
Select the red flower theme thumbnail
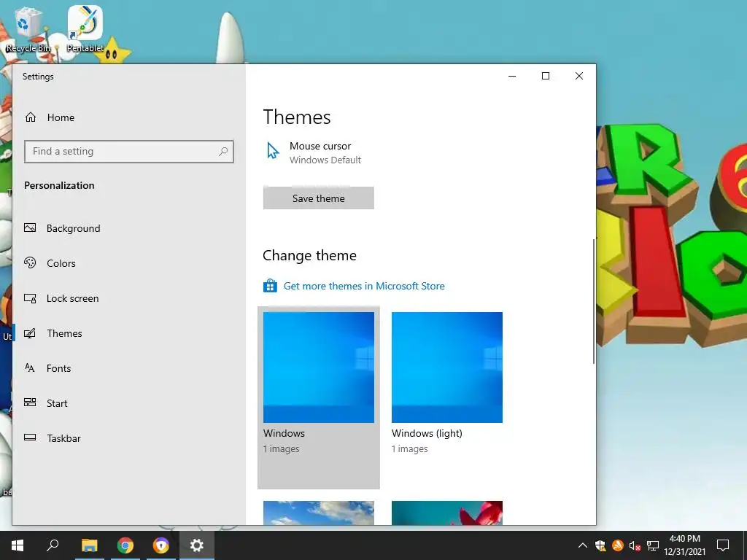(447, 513)
